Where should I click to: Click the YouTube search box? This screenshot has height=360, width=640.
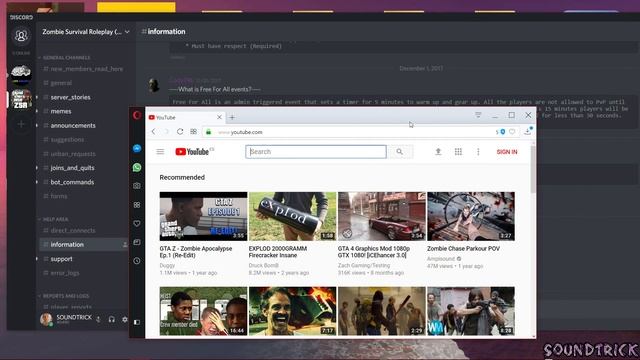[x=316, y=152]
